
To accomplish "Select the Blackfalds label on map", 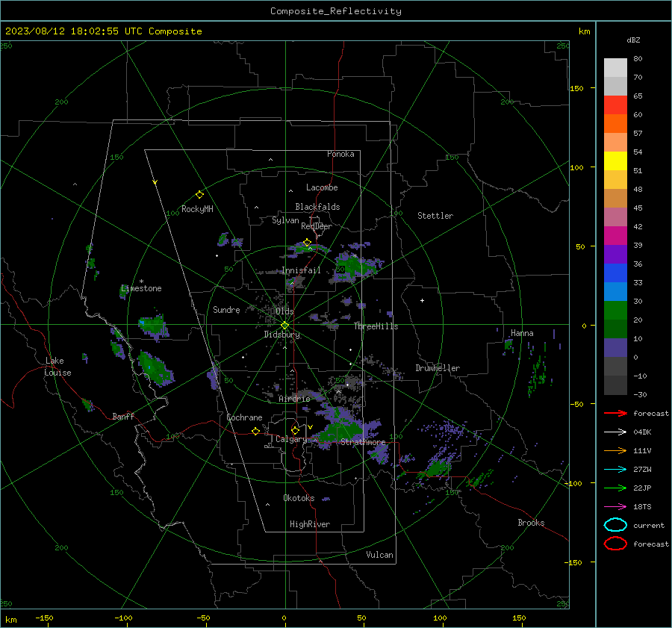I will click(317, 207).
